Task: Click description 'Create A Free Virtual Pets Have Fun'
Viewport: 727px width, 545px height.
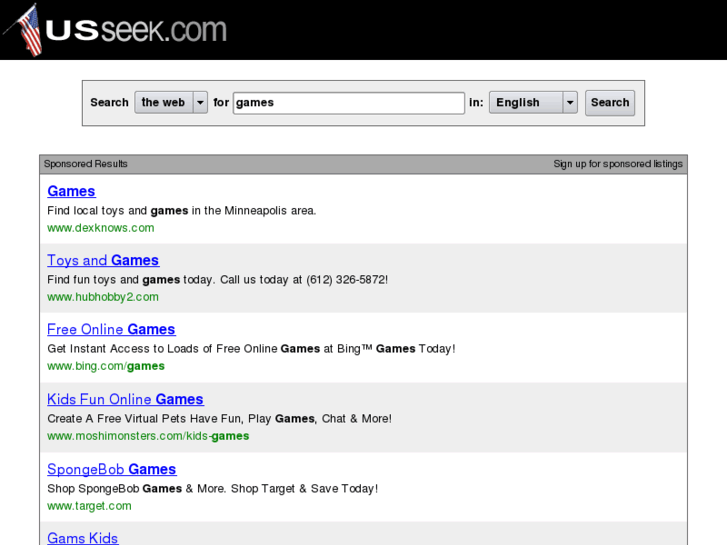Action: click(x=219, y=419)
